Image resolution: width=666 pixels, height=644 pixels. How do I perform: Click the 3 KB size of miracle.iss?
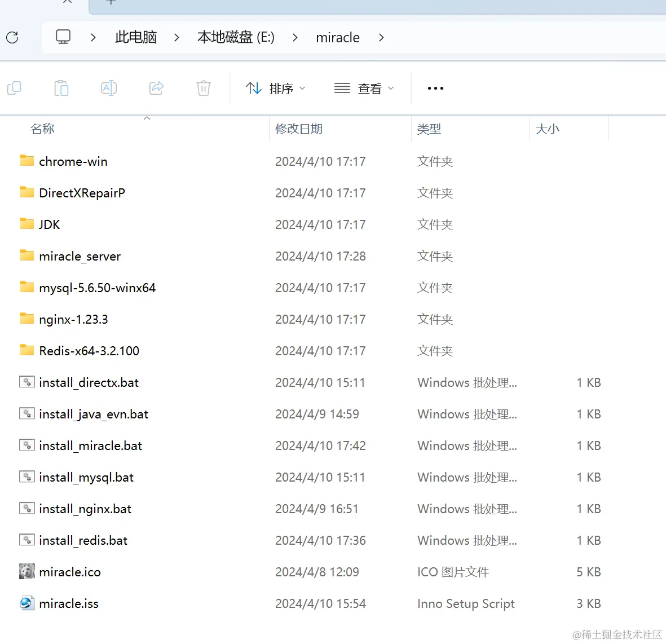(589, 603)
